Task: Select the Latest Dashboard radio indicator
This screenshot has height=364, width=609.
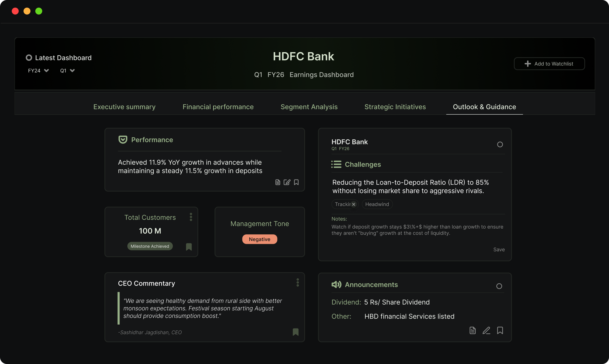Action: [x=29, y=57]
